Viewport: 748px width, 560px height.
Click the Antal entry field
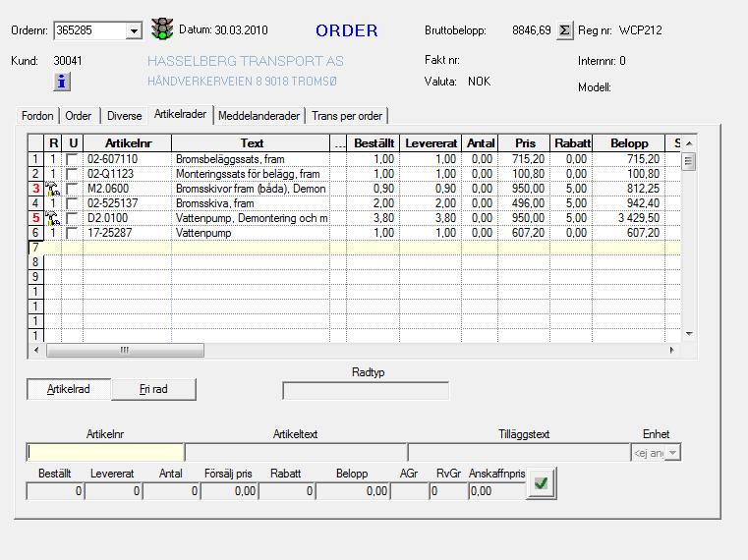click(171, 491)
